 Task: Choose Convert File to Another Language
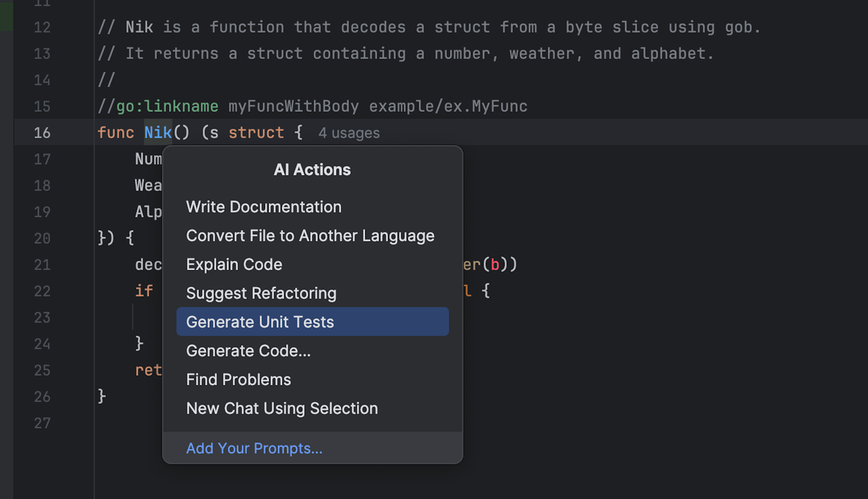(310, 236)
